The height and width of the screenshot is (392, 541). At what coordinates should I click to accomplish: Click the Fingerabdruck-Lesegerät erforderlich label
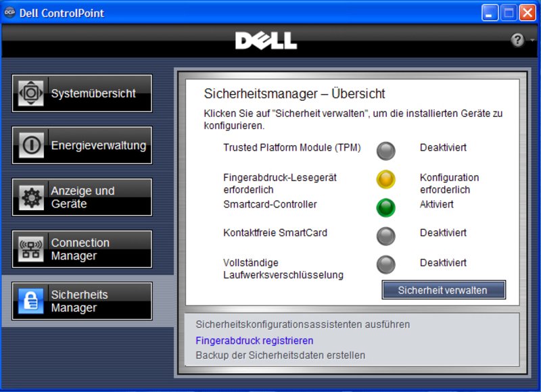(280, 183)
